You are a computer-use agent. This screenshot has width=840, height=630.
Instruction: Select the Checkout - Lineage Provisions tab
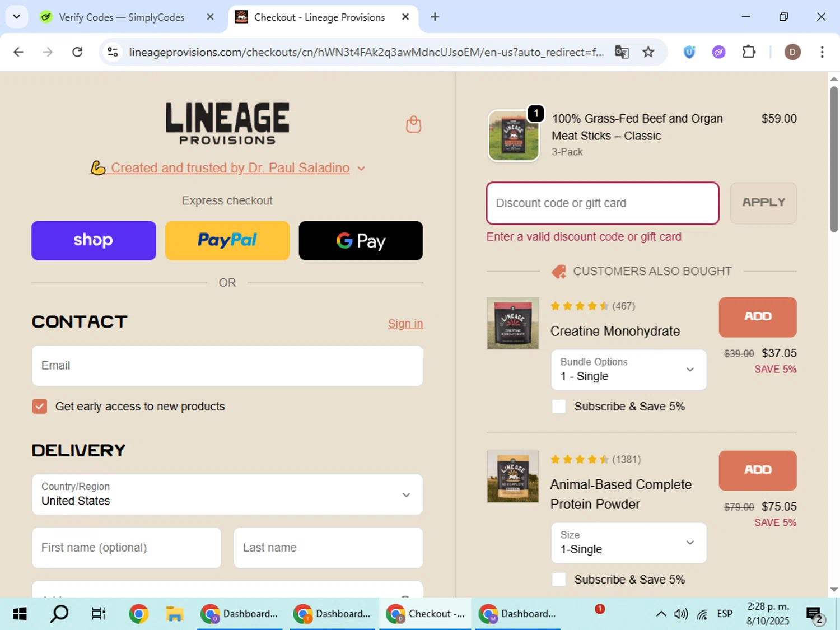pos(319,17)
